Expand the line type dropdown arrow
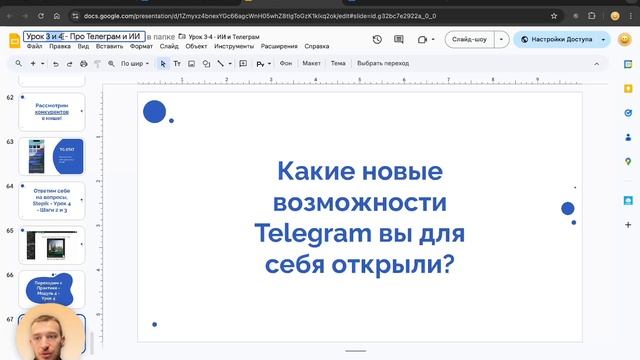 tap(230, 64)
